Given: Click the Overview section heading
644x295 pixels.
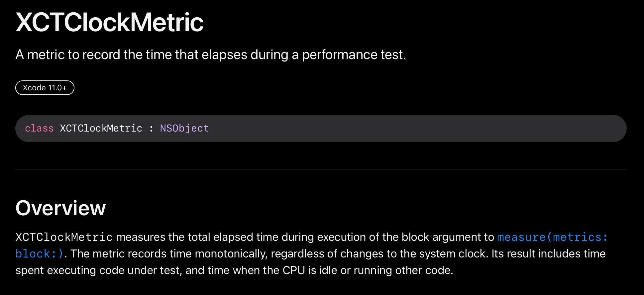Looking at the screenshot, I should coord(60,208).
